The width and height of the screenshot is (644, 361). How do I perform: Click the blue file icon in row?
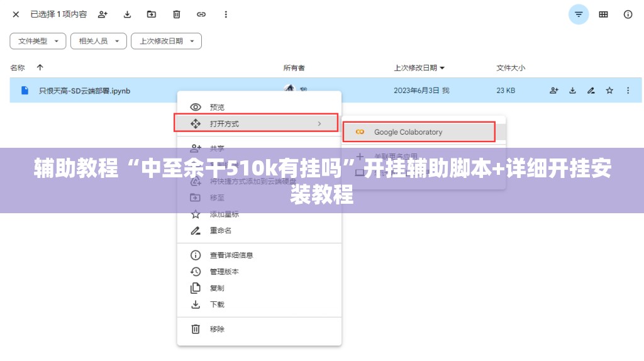coord(25,91)
